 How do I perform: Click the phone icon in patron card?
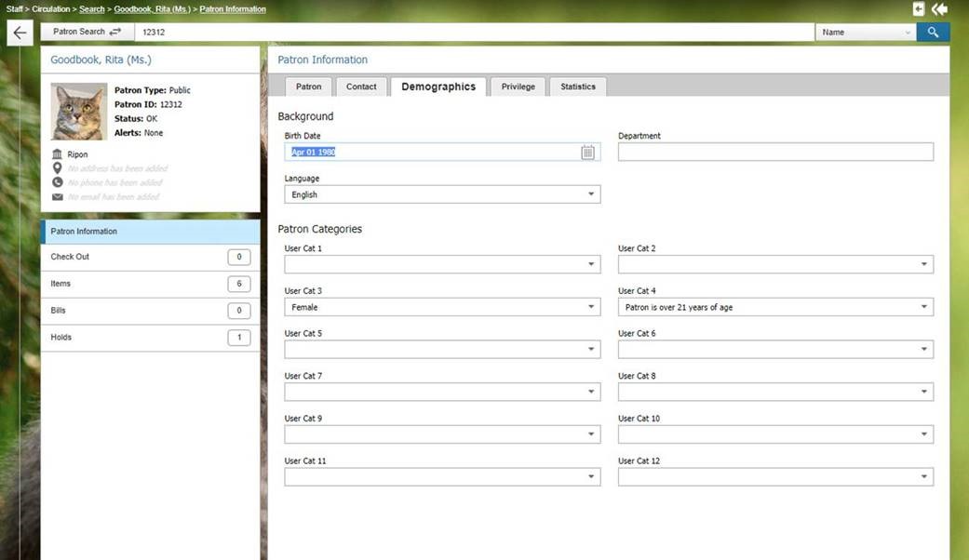coord(58,182)
